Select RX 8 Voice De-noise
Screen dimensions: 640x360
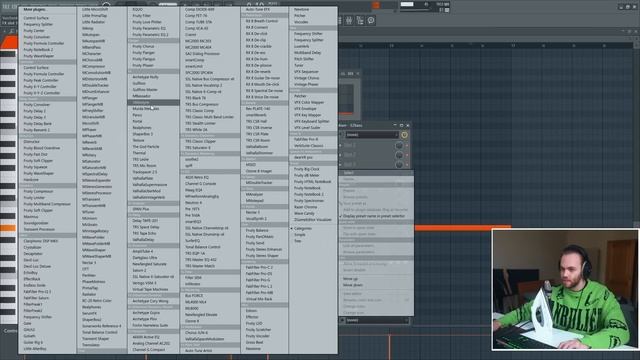coord(262,97)
